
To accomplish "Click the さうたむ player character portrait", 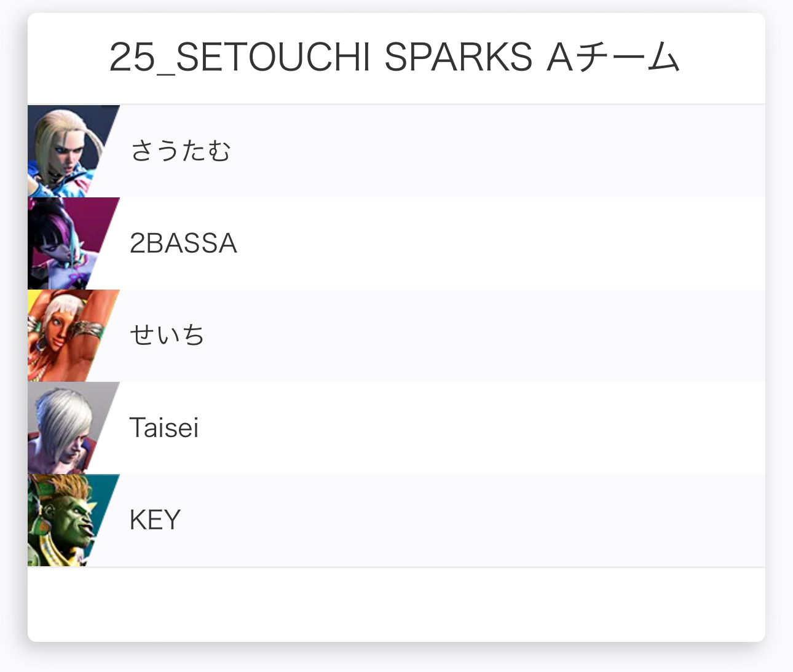I will coord(66,151).
